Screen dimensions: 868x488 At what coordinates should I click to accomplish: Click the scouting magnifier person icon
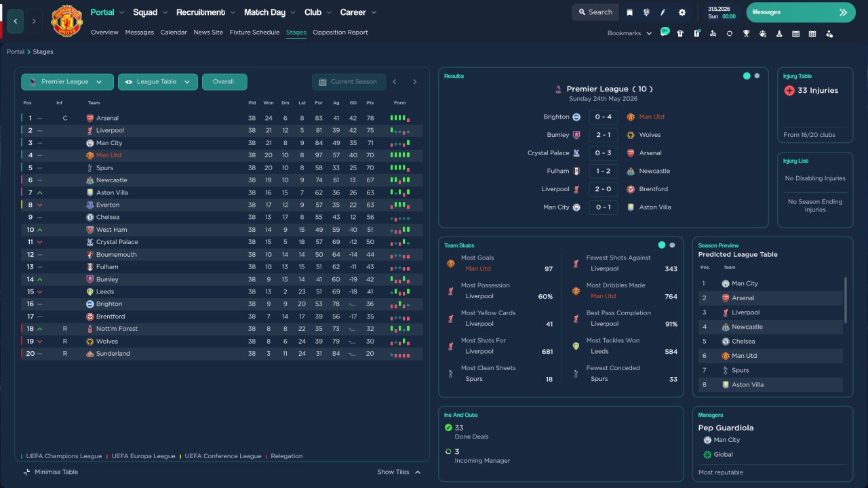click(x=713, y=33)
